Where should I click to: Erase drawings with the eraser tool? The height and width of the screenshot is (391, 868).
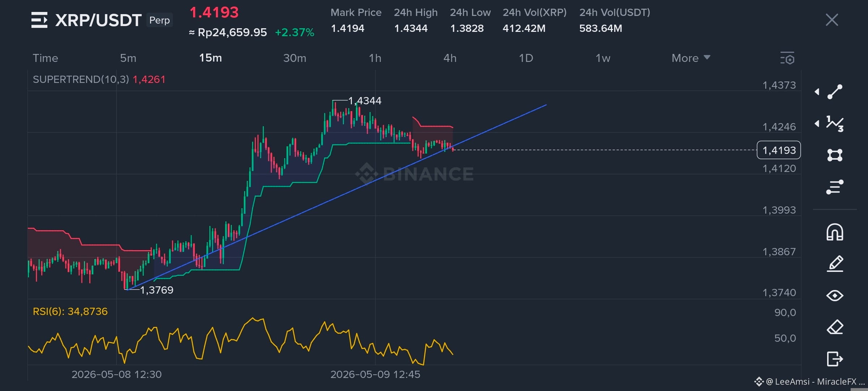tap(835, 327)
